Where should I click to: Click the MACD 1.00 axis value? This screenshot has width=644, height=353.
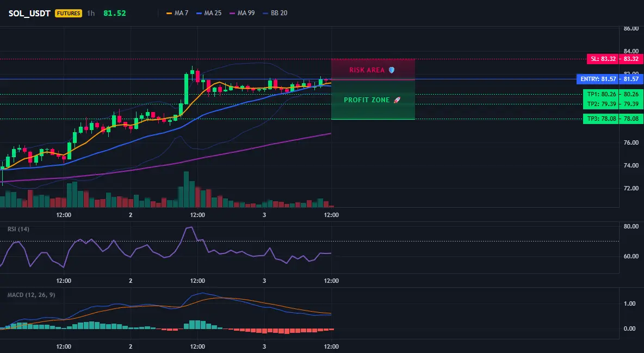pyautogui.click(x=630, y=304)
